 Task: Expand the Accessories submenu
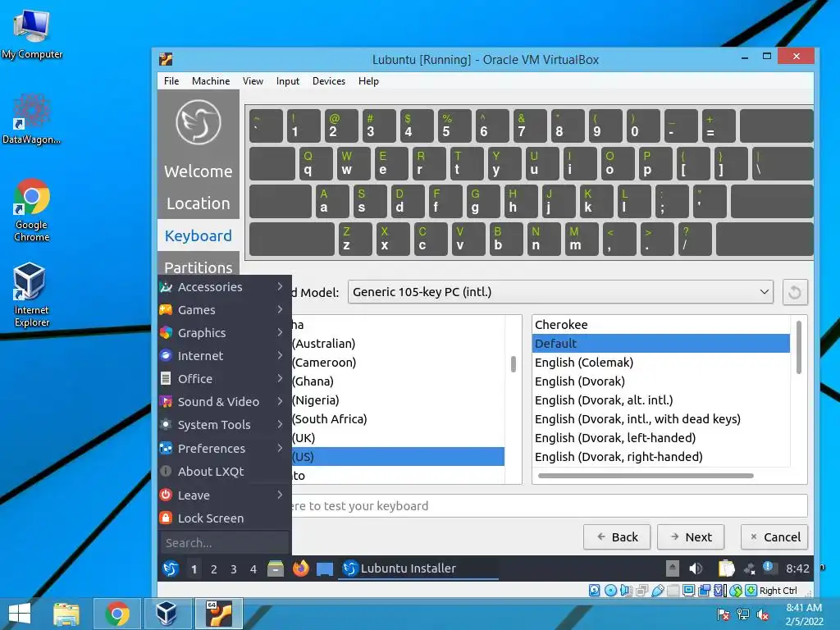click(x=225, y=287)
